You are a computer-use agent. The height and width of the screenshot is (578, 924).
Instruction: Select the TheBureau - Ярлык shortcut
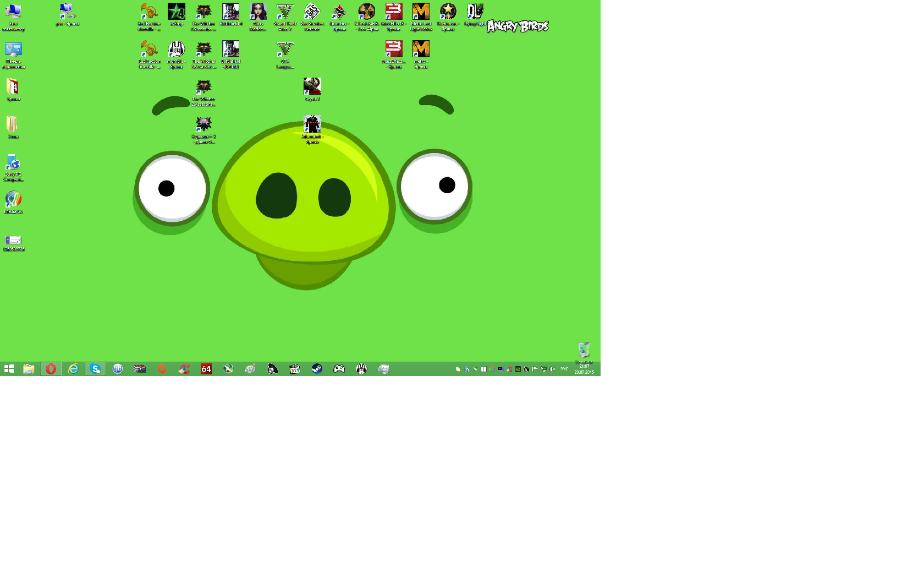pyautogui.click(x=448, y=17)
